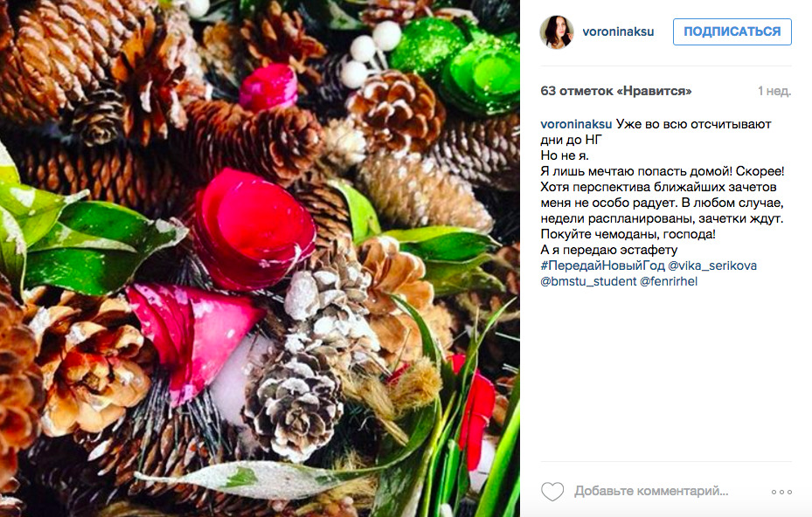
Task: Click the small pink flower in the photo
Action: click(268, 87)
